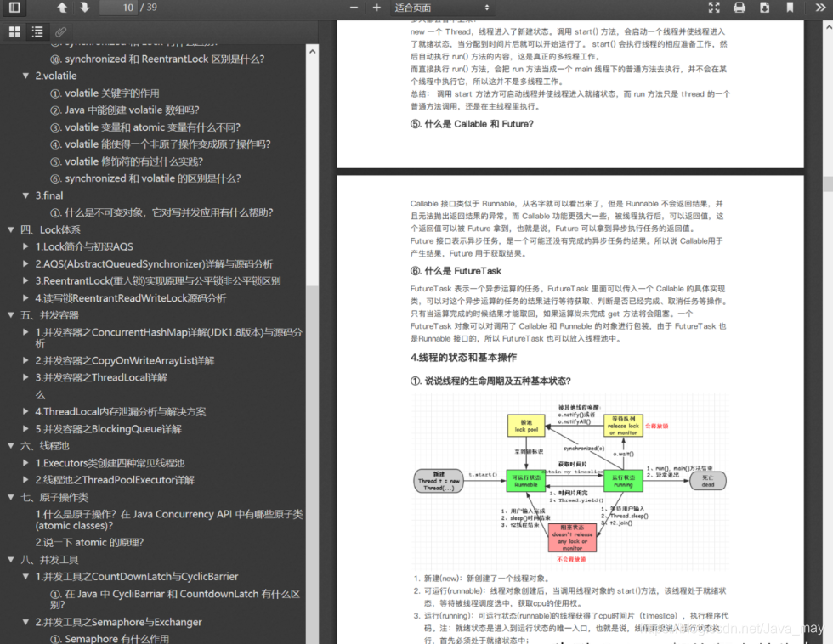Collapse the 七、原子操作类 section

[10, 498]
